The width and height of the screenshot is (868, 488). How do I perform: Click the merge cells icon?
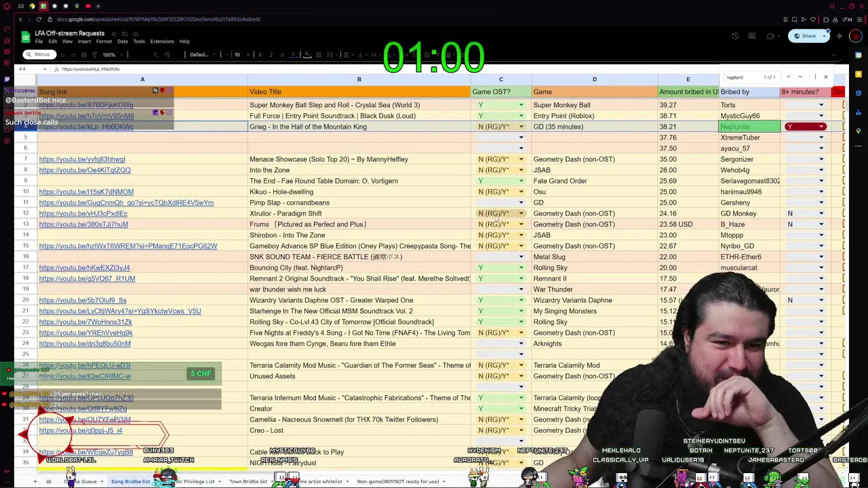pyautogui.click(x=330, y=55)
